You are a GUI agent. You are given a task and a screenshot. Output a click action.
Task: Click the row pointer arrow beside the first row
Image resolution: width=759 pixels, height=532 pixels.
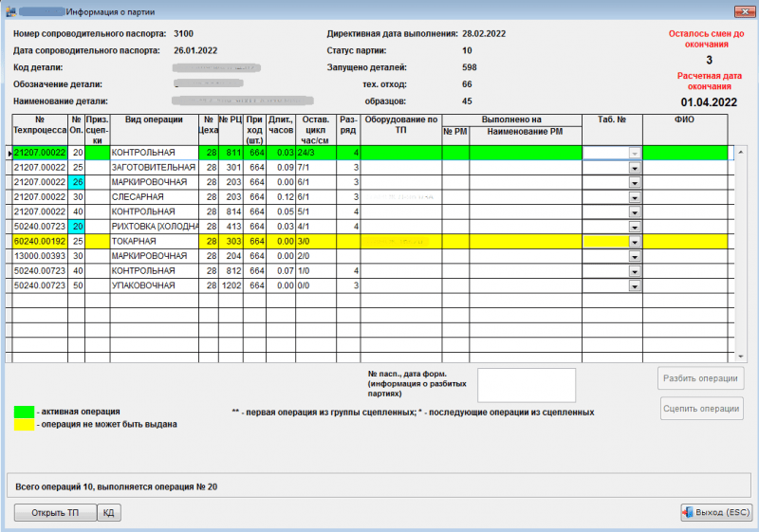pos(9,153)
